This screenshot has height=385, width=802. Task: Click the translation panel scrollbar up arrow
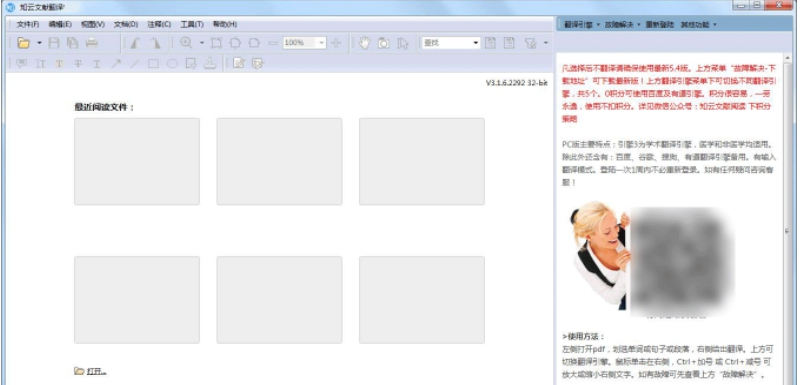pyautogui.click(x=788, y=58)
